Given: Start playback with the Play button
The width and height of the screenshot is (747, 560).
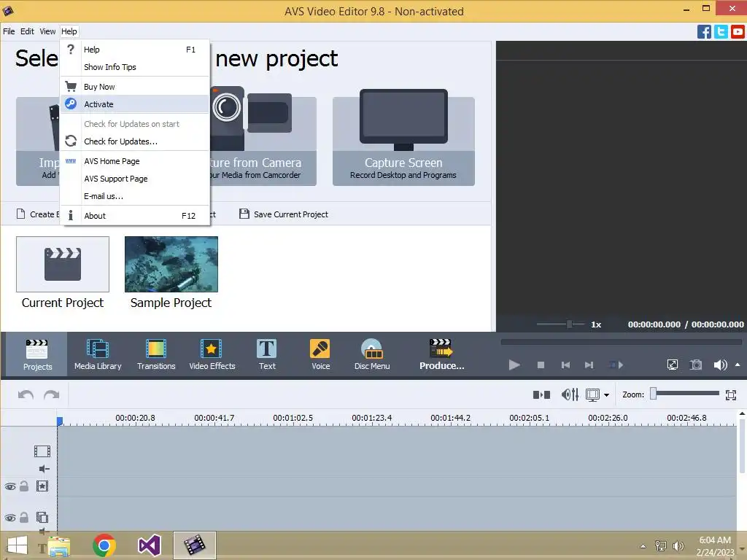Looking at the screenshot, I should [514, 365].
